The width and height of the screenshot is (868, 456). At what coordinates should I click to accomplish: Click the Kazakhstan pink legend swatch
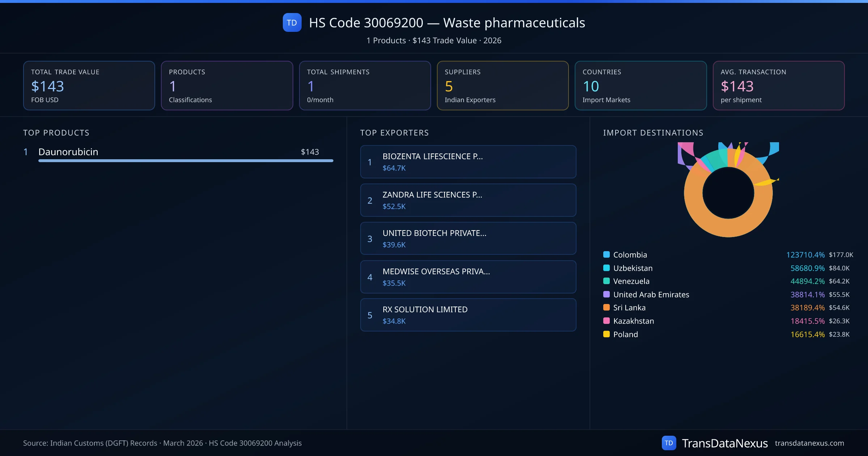click(606, 321)
